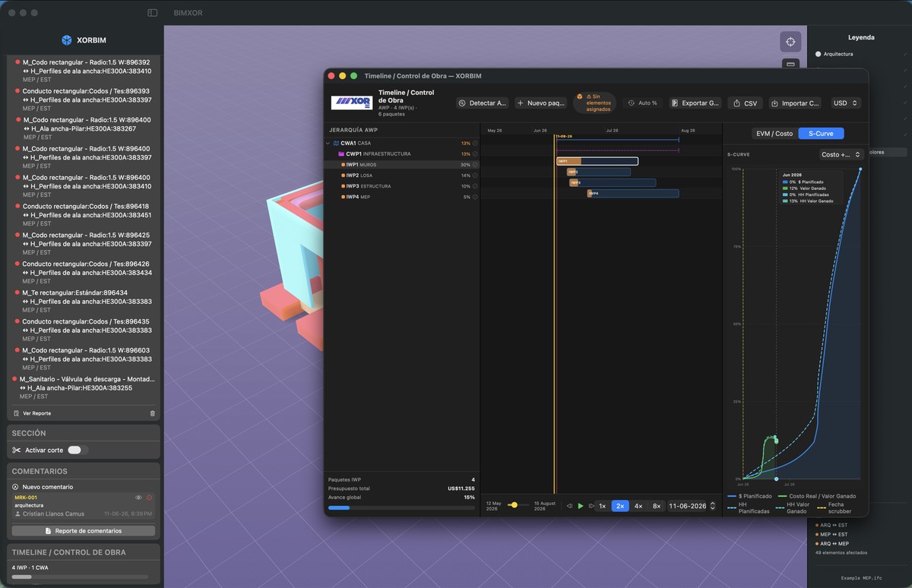Toggle the sidebar icon in BIMXOR title bar
This screenshot has width=912, height=588.
[x=152, y=13]
